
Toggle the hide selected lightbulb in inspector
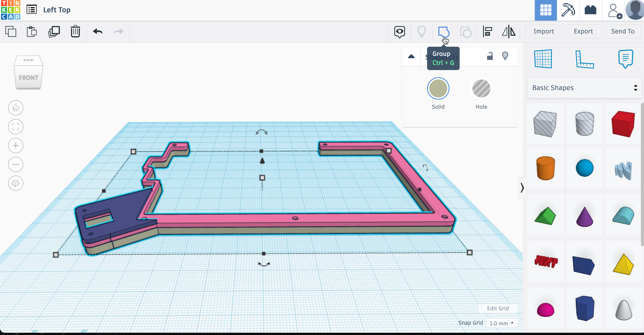(505, 56)
